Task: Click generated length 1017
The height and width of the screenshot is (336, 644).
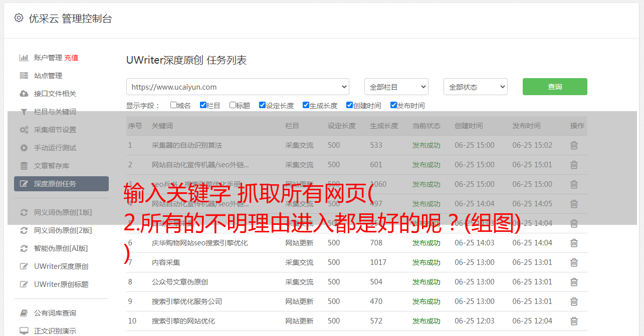Action: (378, 262)
